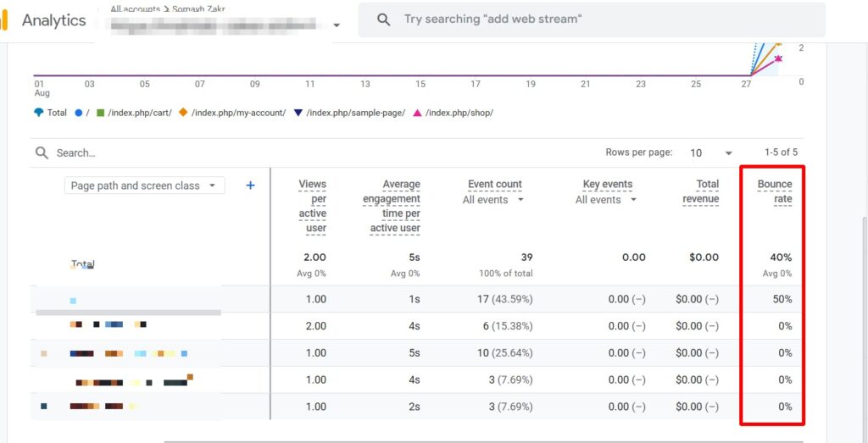The width and height of the screenshot is (868, 443).
Task: Click event count cell 17 (43.59%)
Action: tap(505, 299)
